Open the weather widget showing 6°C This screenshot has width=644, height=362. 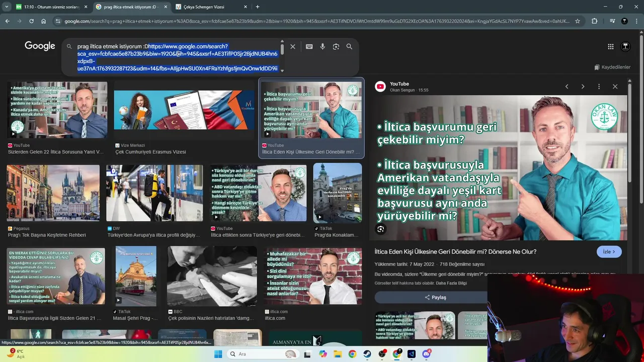pos(15,354)
